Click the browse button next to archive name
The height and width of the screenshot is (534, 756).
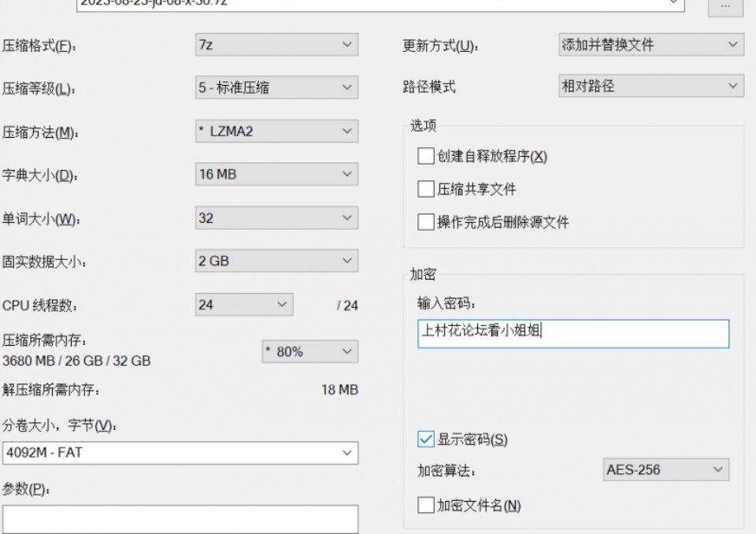pyautogui.click(x=725, y=7)
